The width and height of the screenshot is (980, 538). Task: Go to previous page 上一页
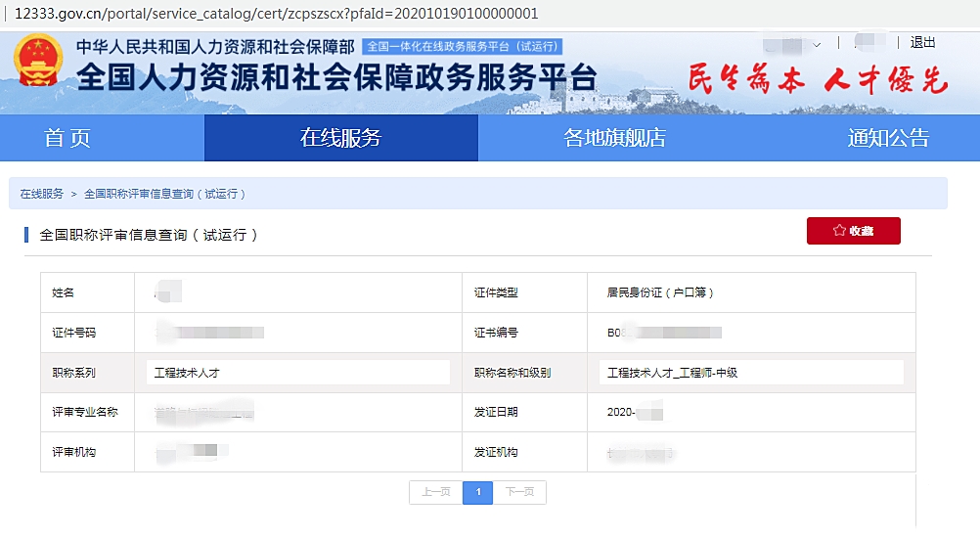point(435,492)
